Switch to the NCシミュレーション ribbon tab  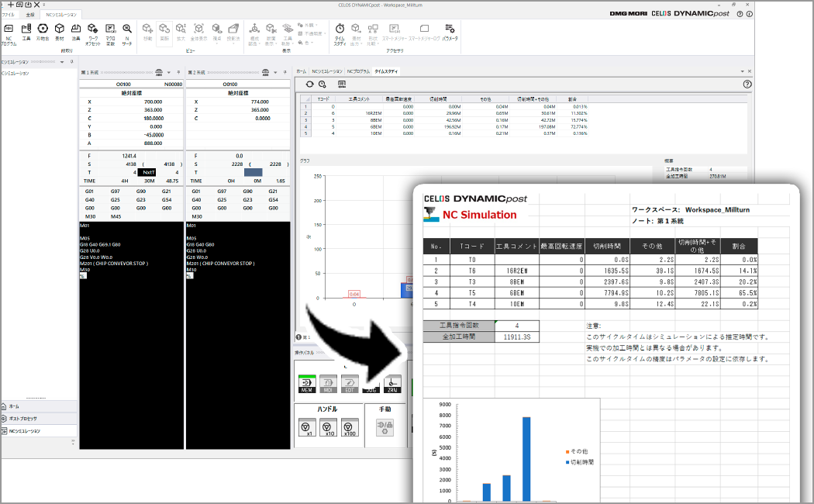[60, 15]
